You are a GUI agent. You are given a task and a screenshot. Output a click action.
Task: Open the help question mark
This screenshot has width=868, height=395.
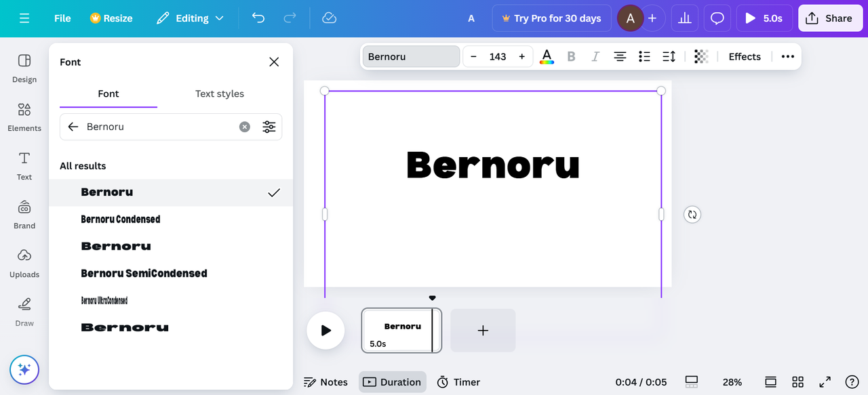coord(852,382)
